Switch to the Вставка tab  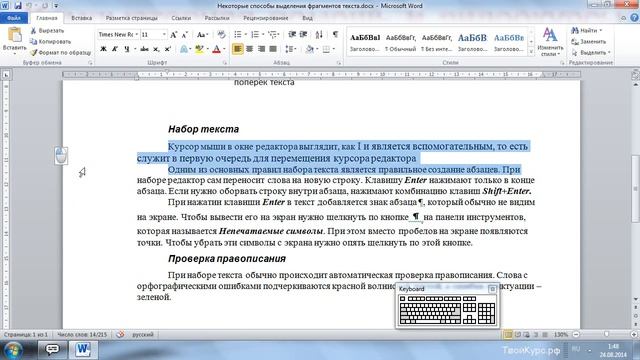click(82, 18)
